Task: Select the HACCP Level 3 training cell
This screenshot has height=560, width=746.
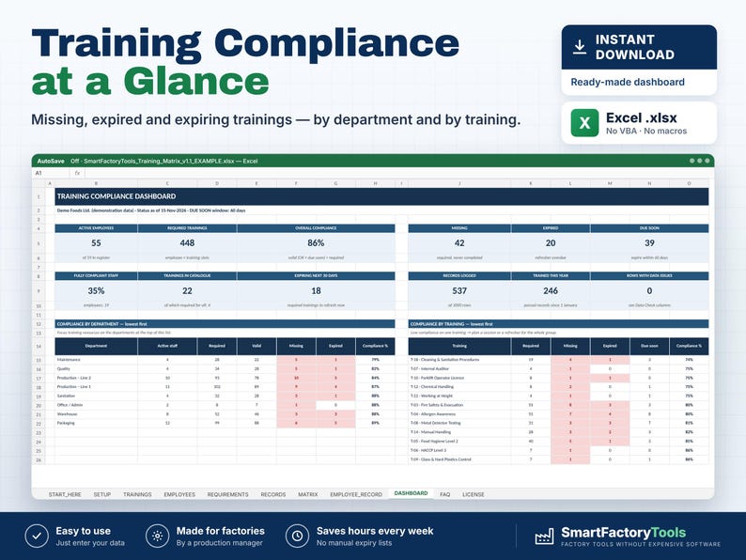Action: pos(459,450)
